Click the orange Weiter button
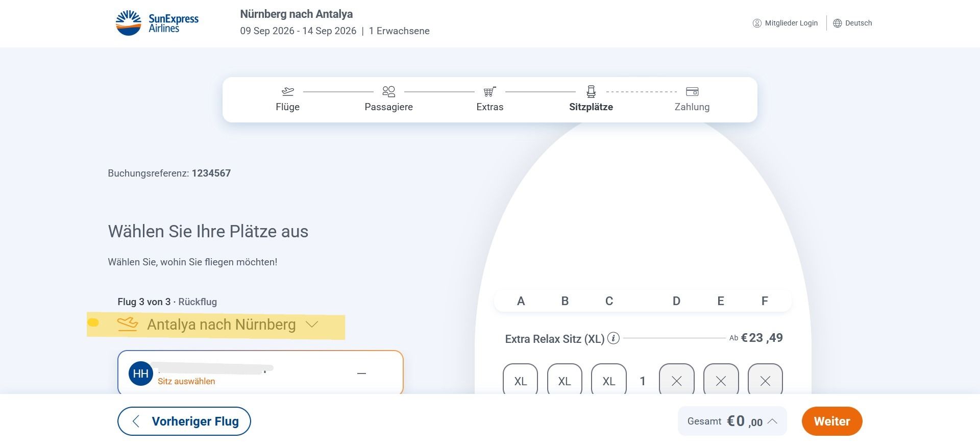The height and width of the screenshot is (448, 980). (x=832, y=421)
